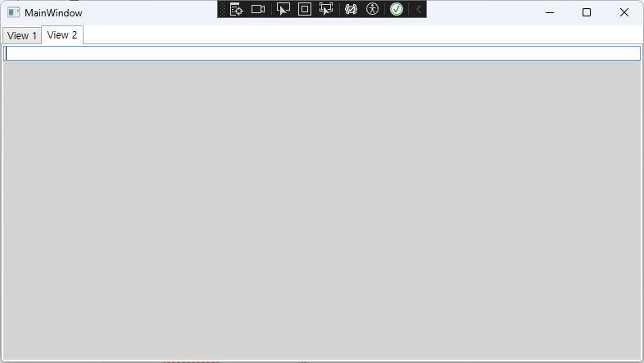Screen dimensions: 644x363
Task: Toggle Display layout adorners
Action: point(305,9)
